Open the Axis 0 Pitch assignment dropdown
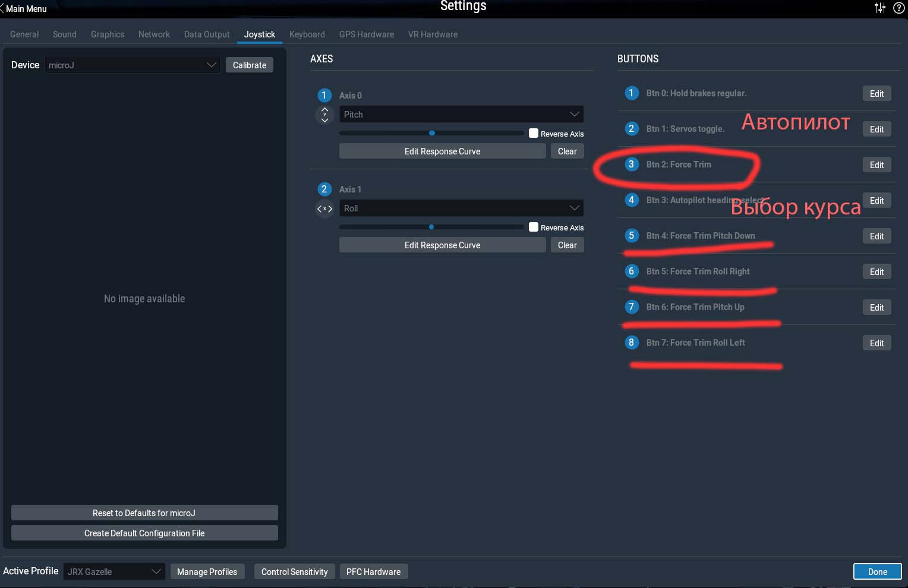Image resolution: width=908 pixels, height=588 pixels. pyautogui.click(x=461, y=114)
